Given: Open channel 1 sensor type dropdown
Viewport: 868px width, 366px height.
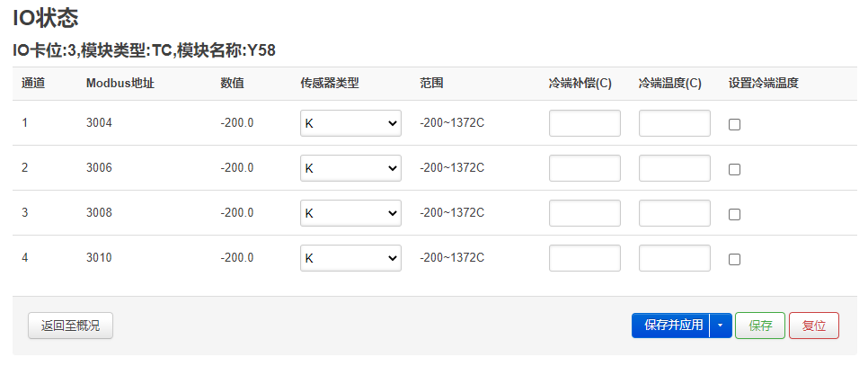Looking at the screenshot, I should [350, 123].
